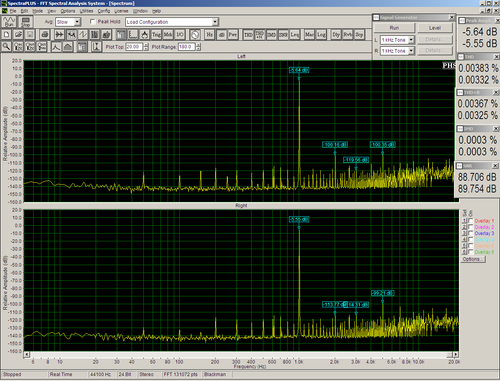
Task: Open the L channel 1 kHz Tone dropdown
Action: click(x=411, y=40)
